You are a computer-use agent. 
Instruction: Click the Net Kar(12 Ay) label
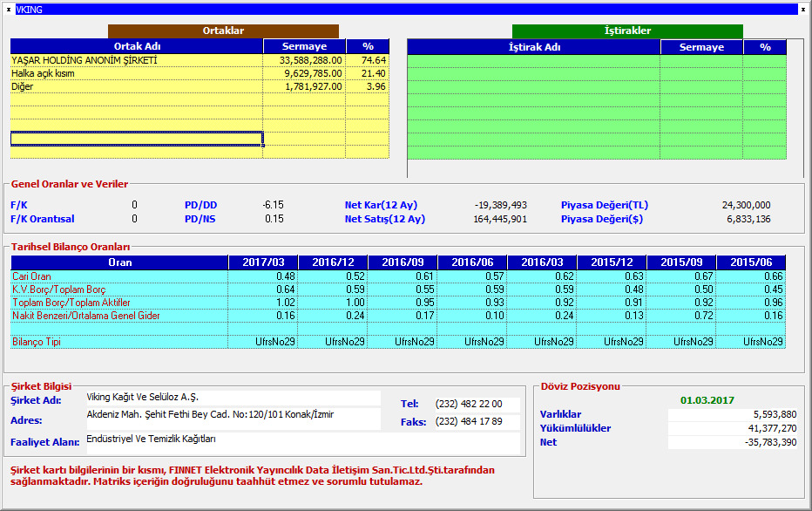click(x=381, y=205)
